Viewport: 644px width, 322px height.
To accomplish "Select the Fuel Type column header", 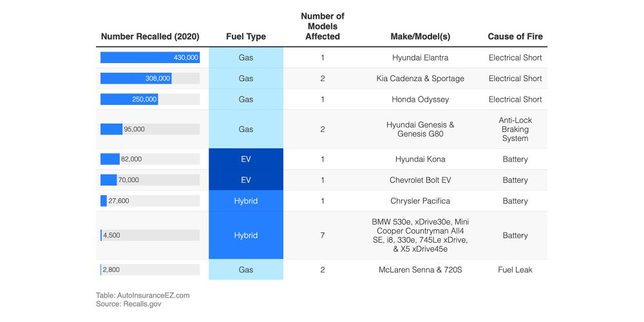I will tap(245, 37).
